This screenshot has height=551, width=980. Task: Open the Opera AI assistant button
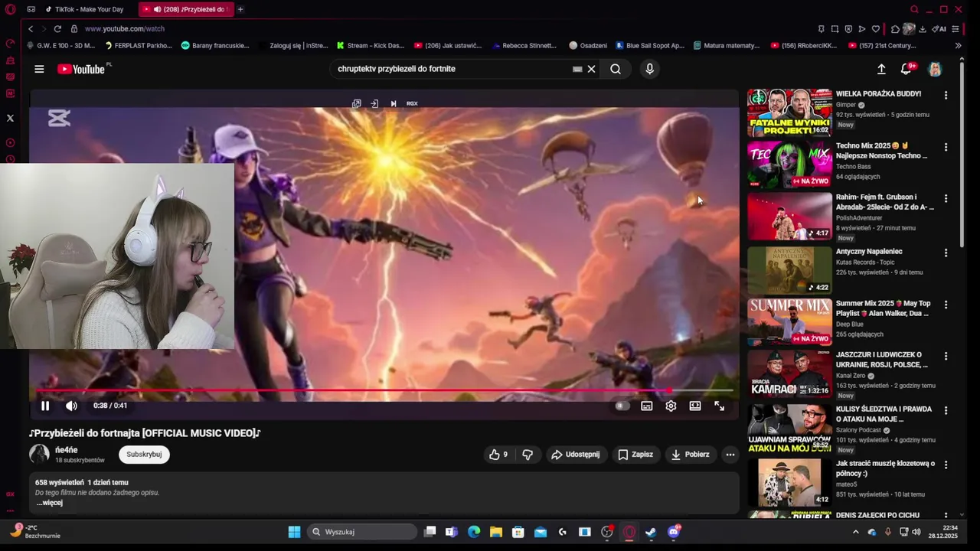click(x=939, y=29)
